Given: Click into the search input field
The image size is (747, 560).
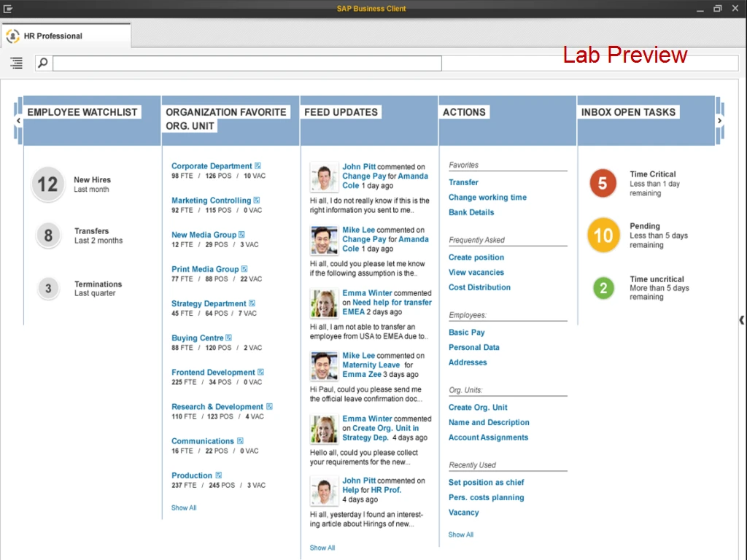Looking at the screenshot, I should pos(247,63).
